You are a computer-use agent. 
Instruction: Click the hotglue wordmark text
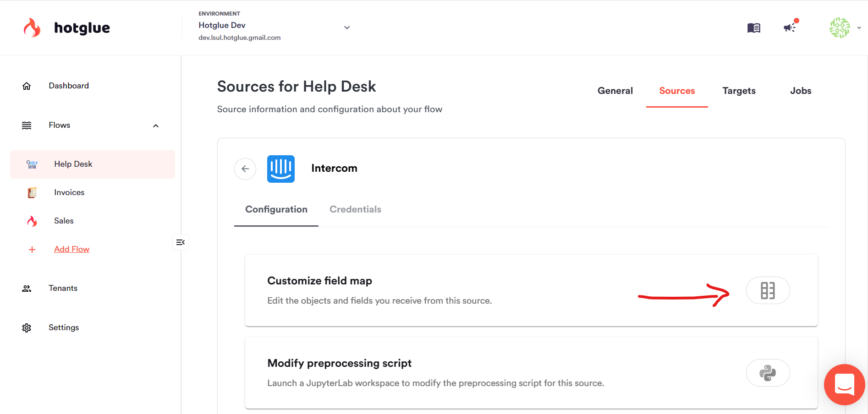coord(82,28)
